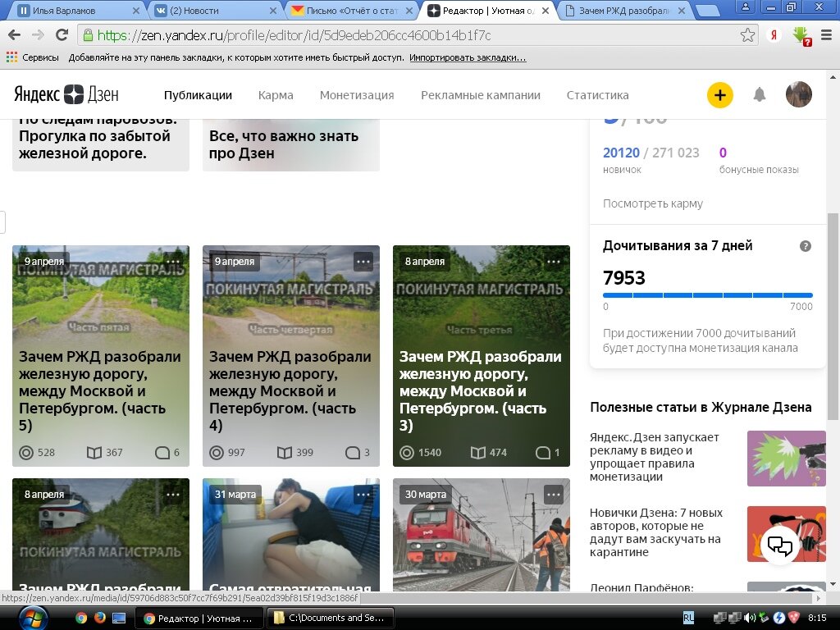840x630 pixels.
Task: Click the Посмотреть карму link
Action: [652, 203]
